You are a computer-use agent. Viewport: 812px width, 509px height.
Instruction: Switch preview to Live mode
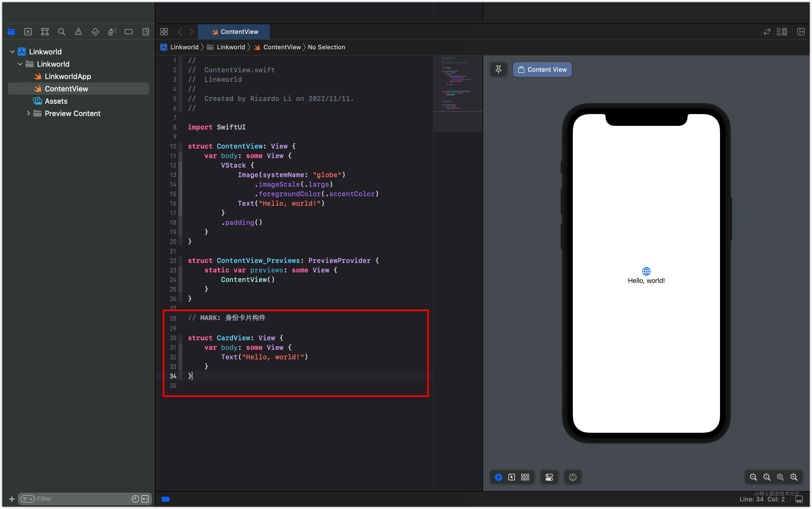pos(499,477)
